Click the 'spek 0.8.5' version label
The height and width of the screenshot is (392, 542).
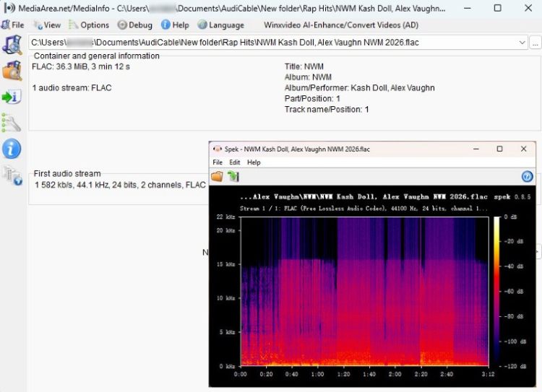click(x=512, y=196)
